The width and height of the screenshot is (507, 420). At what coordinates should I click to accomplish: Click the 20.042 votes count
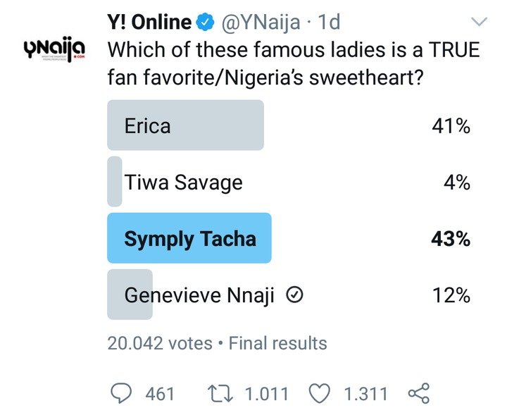pyautogui.click(x=159, y=343)
